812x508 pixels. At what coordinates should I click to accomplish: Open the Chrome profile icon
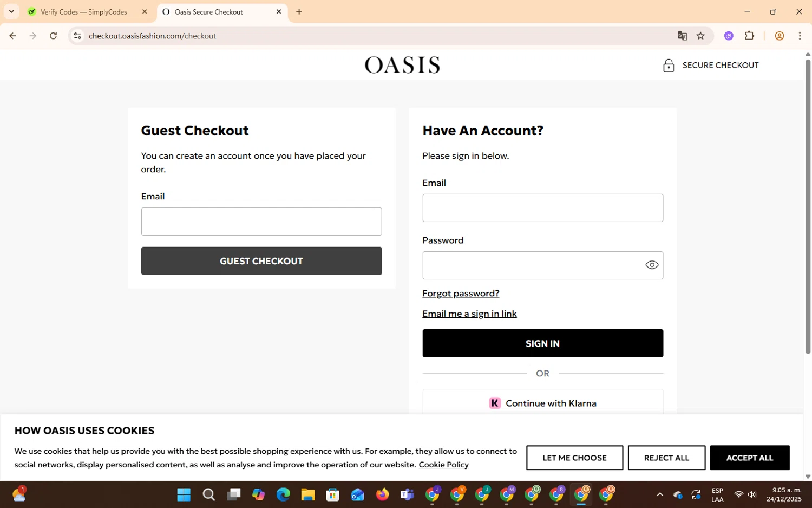coord(780,36)
